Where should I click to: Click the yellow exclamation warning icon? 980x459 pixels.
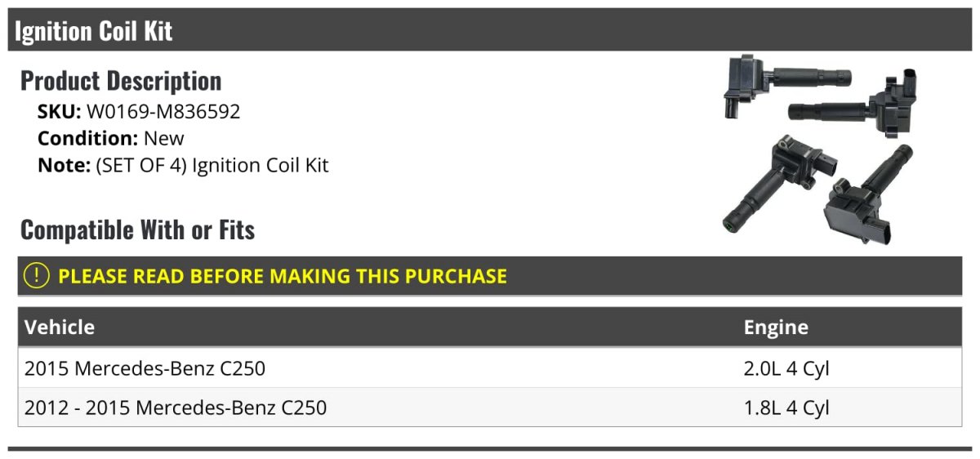[x=38, y=276]
